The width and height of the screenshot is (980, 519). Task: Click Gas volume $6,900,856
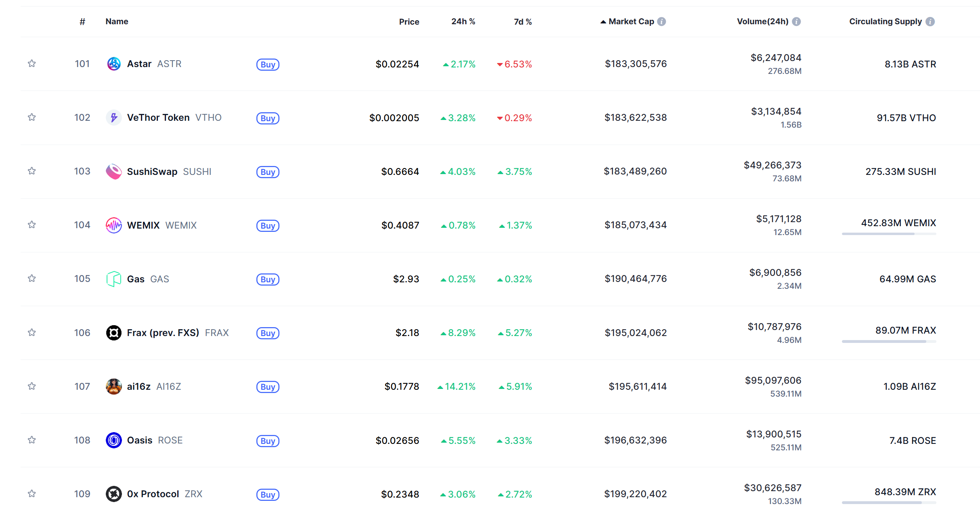[x=775, y=273]
